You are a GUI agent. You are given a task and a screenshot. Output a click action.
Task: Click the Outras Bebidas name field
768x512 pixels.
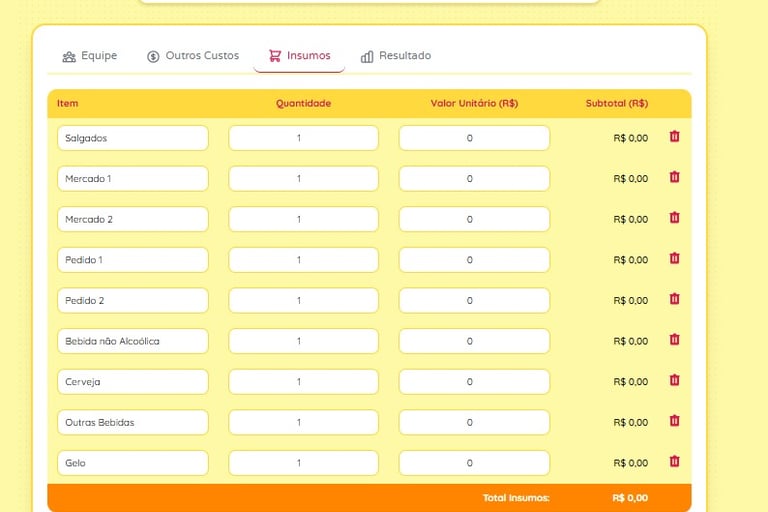coord(133,423)
